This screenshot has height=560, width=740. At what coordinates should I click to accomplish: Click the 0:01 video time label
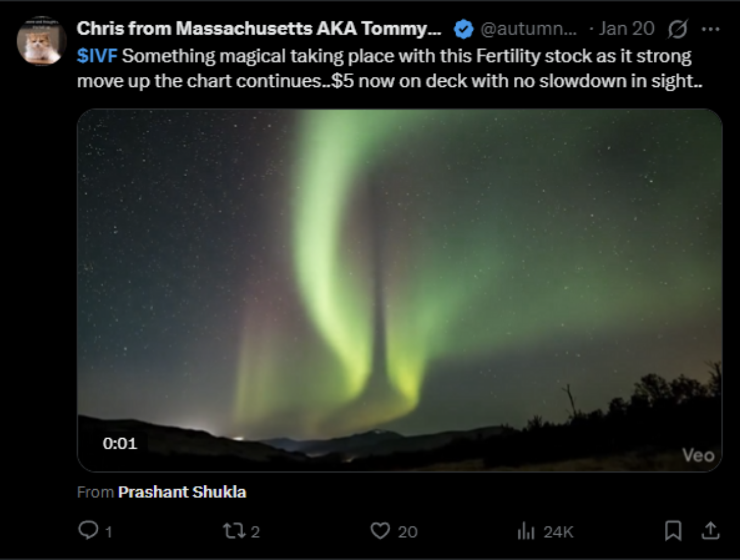(120, 443)
